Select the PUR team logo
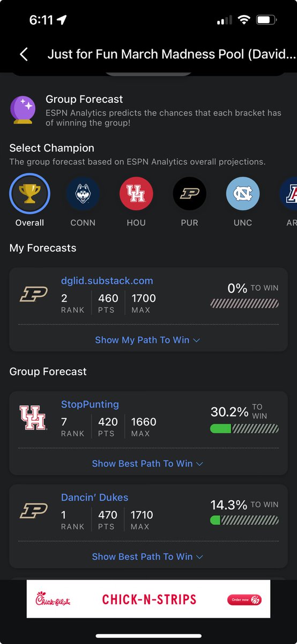This screenshot has width=297, height=644. [x=189, y=194]
